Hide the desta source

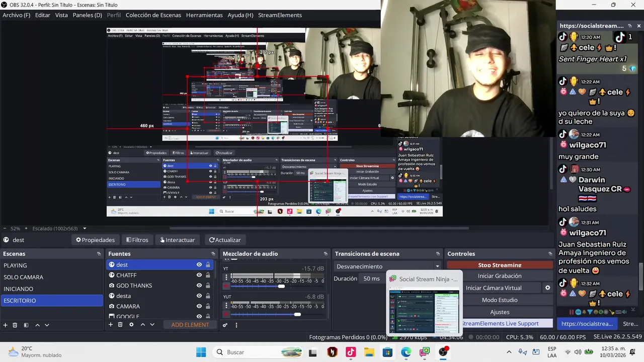199,296
